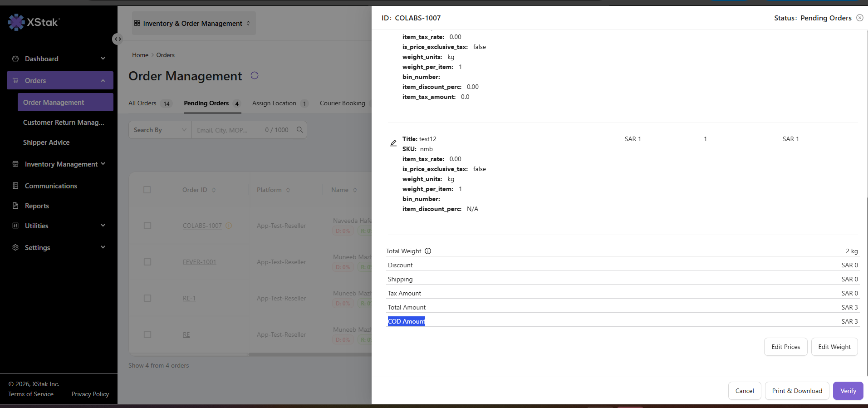Switch to the Assign Location tab
868x408 pixels.
point(280,103)
